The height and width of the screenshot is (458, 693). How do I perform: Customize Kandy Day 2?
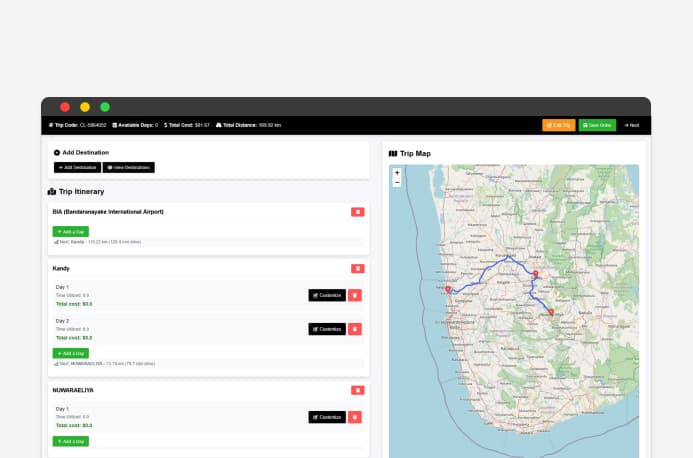click(x=327, y=329)
